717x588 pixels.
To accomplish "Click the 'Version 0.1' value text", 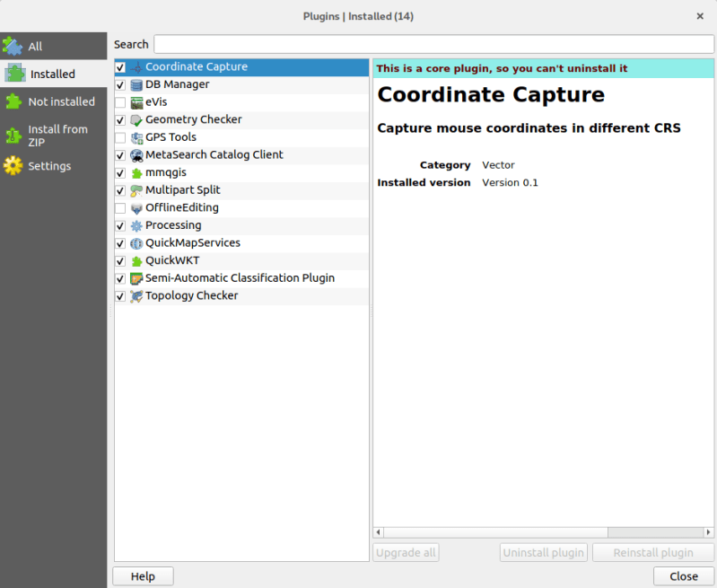I will coord(510,182).
